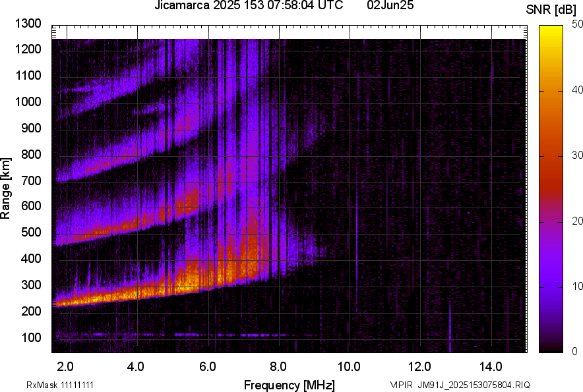This screenshot has height=392, width=583.
Task: Click the 'VIPIR JM91J_2025153075804.RIQ' file label
Action: point(460,385)
